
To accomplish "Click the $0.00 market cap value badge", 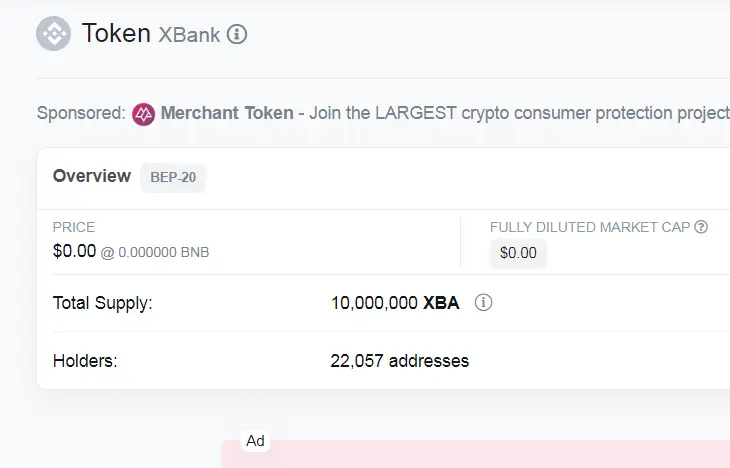I will 518,253.
